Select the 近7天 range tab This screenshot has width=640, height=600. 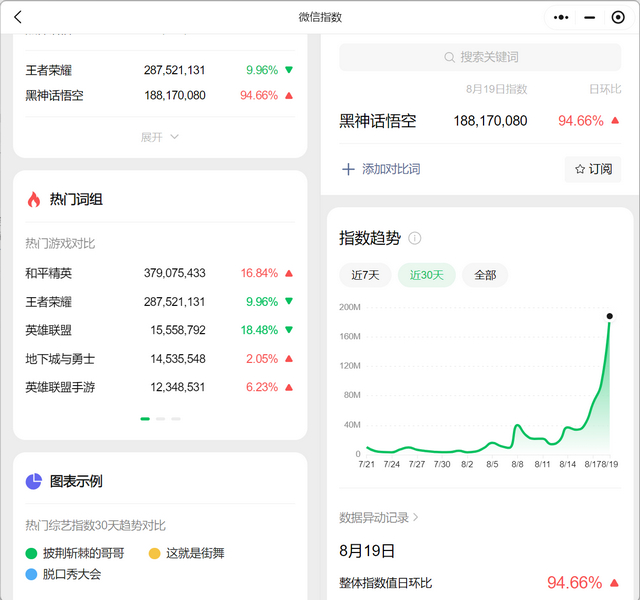pos(365,275)
